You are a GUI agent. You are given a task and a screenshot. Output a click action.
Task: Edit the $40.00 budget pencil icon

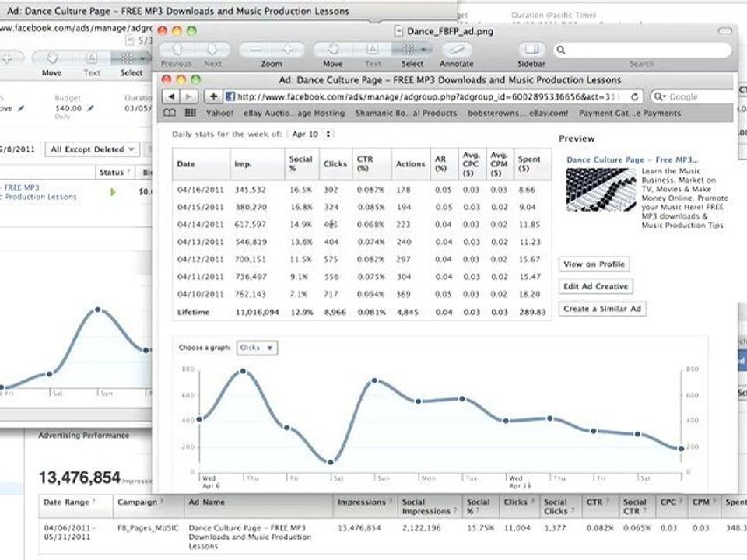click(x=90, y=108)
